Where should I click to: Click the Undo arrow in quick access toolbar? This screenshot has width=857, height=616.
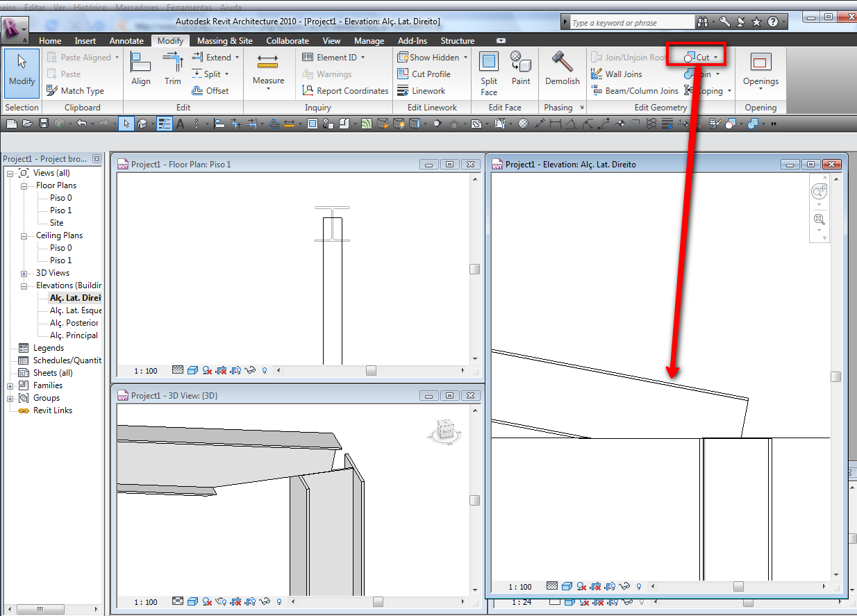pyautogui.click(x=81, y=124)
